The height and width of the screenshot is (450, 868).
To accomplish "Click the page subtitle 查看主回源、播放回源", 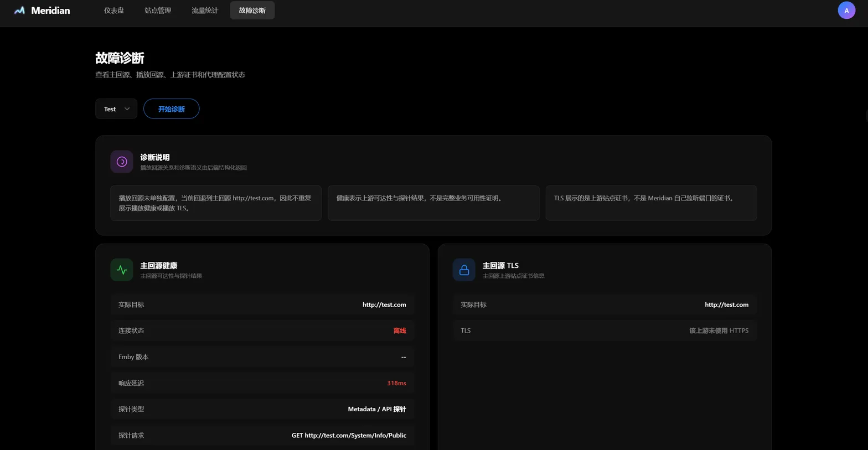I will point(170,75).
